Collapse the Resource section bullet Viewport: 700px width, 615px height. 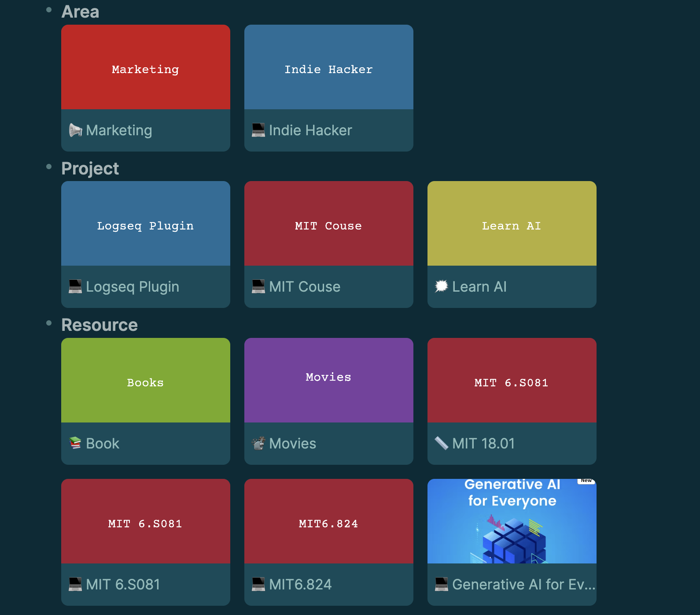(49, 323)
